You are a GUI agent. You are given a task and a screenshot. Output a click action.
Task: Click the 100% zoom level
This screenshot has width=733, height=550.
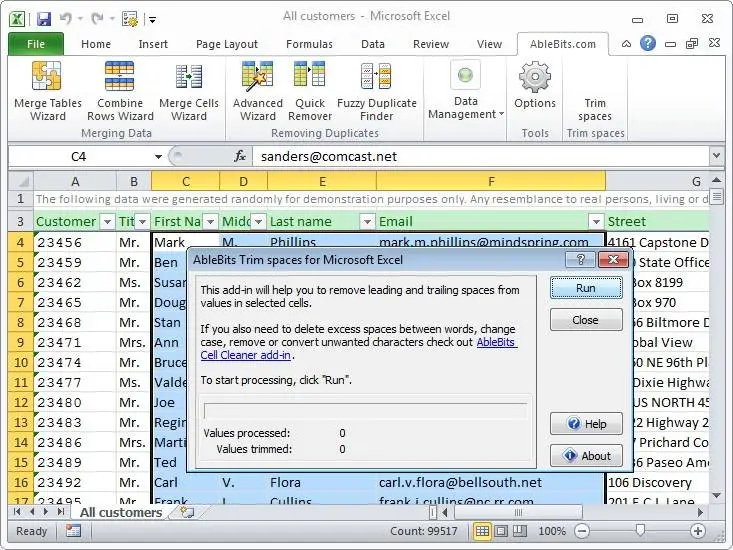click(x=552, y=531)
